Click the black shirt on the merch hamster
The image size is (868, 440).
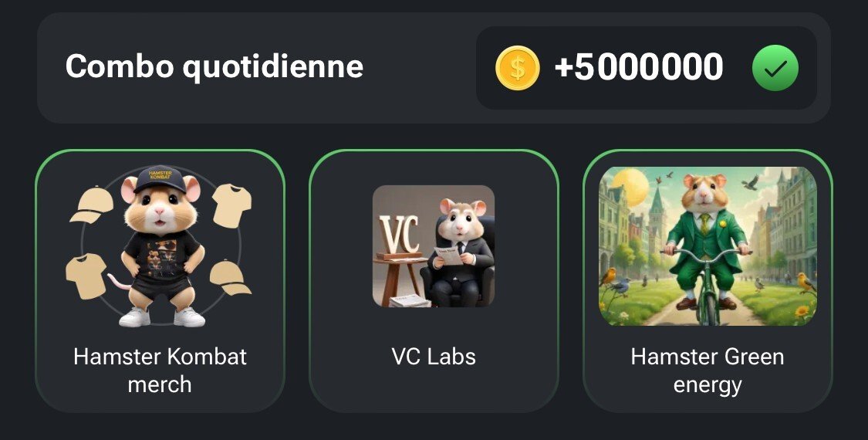coord(161,253)
